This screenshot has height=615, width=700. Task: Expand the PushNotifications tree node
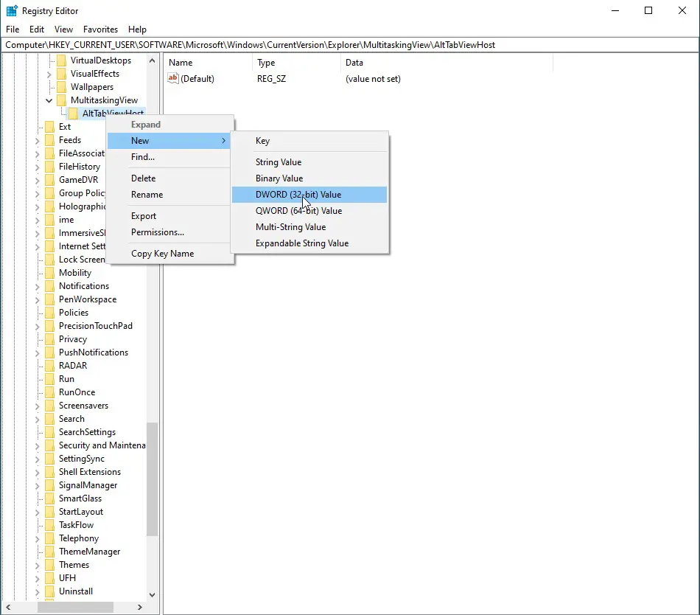point(37,352)
